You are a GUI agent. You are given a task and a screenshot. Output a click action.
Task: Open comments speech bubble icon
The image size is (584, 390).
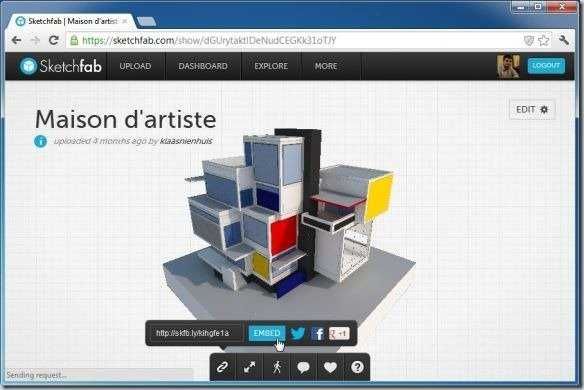click(x=304, y=367)
